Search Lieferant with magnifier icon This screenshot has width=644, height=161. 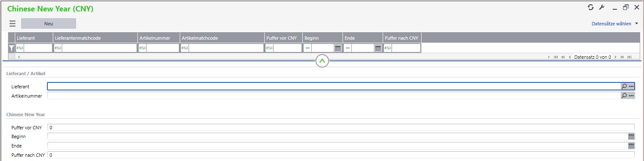pyautogui.click(x=624, y=86)
